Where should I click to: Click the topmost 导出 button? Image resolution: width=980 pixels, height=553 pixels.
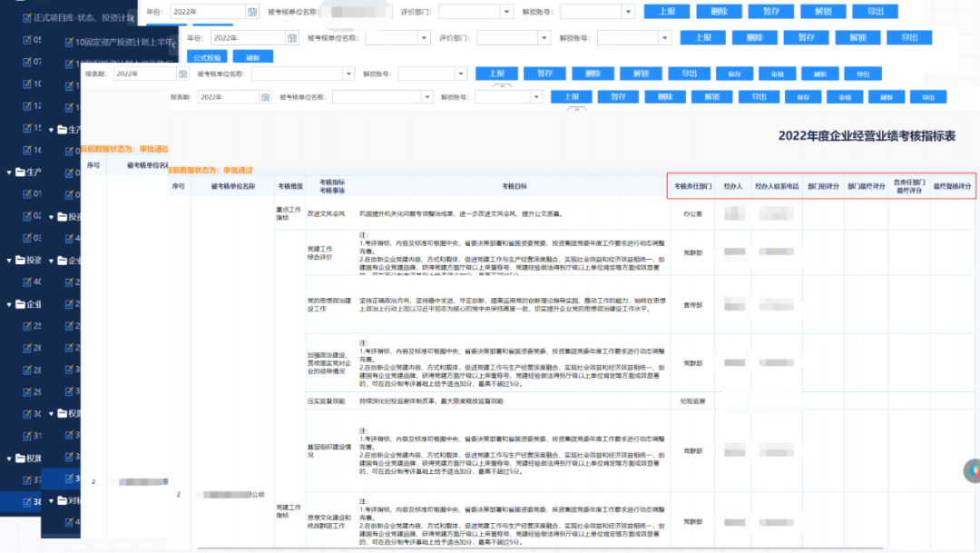tap(876, 12)
